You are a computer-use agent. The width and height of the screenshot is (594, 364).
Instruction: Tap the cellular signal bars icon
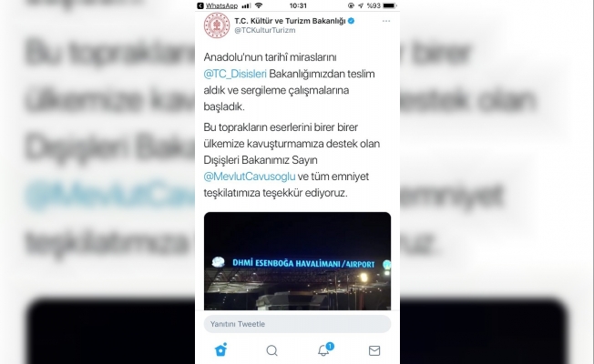[246, 5]
